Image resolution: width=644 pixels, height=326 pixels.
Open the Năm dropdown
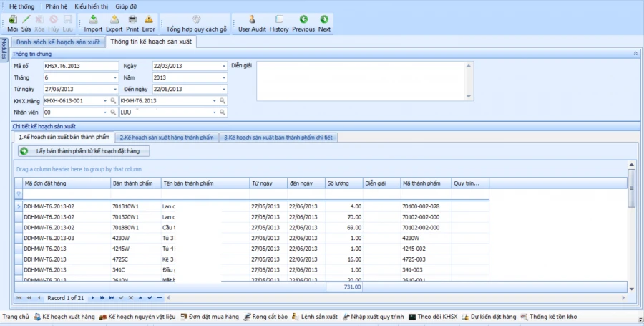(x=224, y=77)
